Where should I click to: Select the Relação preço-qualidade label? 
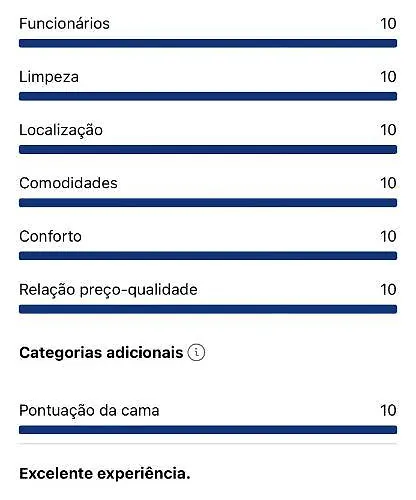tap(108, 290)
